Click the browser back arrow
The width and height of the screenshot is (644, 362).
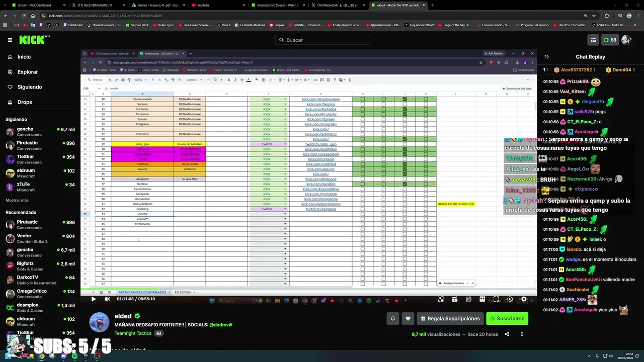pyautogui.click(x=6, y=16)
